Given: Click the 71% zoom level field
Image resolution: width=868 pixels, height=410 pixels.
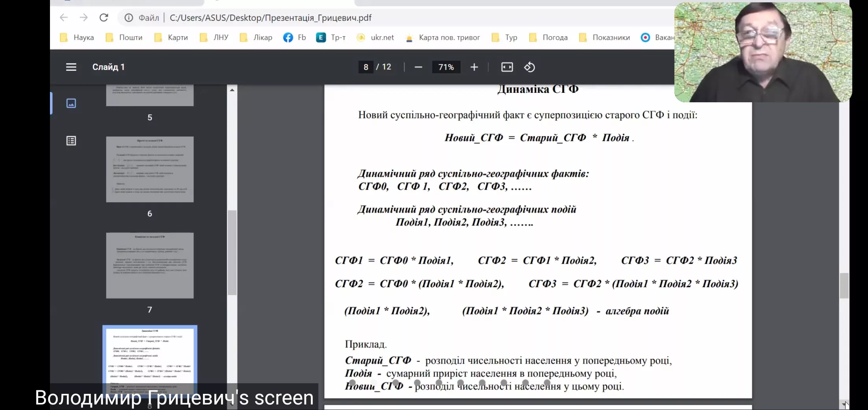Looking at the screenshot, I should pos(446,67).
